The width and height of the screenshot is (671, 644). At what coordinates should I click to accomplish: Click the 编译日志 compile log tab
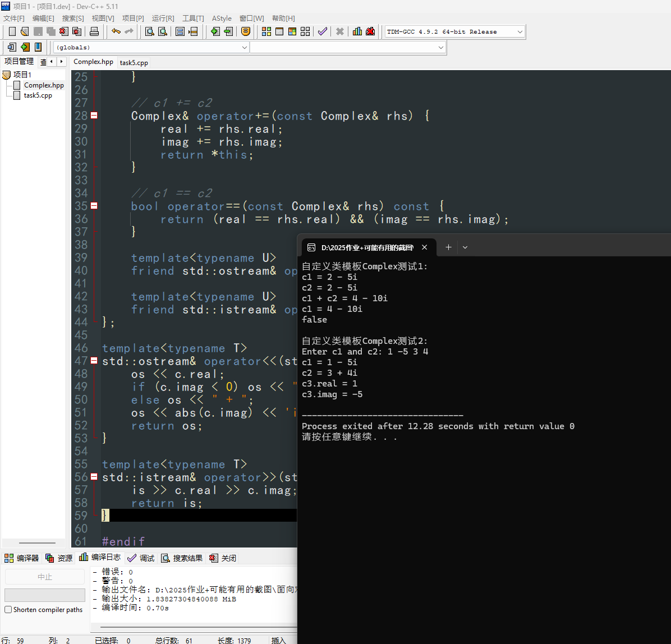click(100, 557)
